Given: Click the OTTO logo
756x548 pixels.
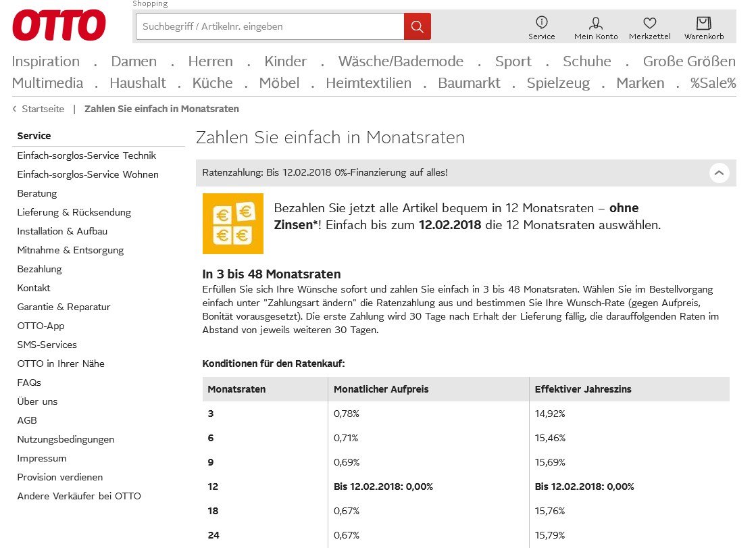Looking at the screenshot, I should 58,25.
